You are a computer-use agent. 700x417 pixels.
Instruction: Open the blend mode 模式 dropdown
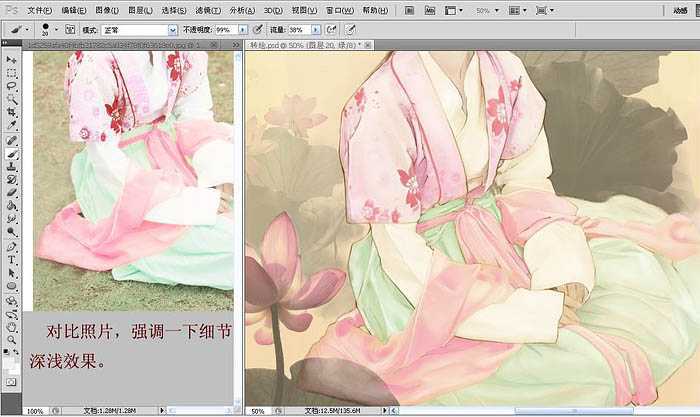(173, 30)
